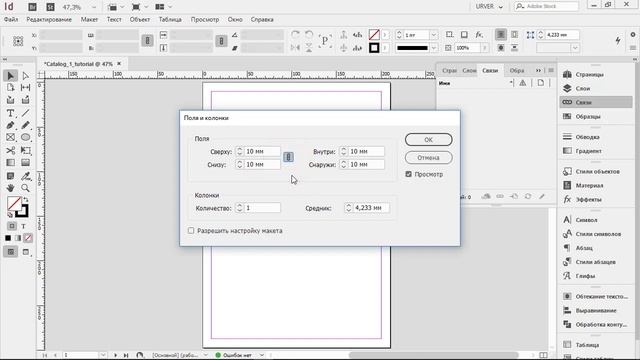Select the Pencil tool

25,125
